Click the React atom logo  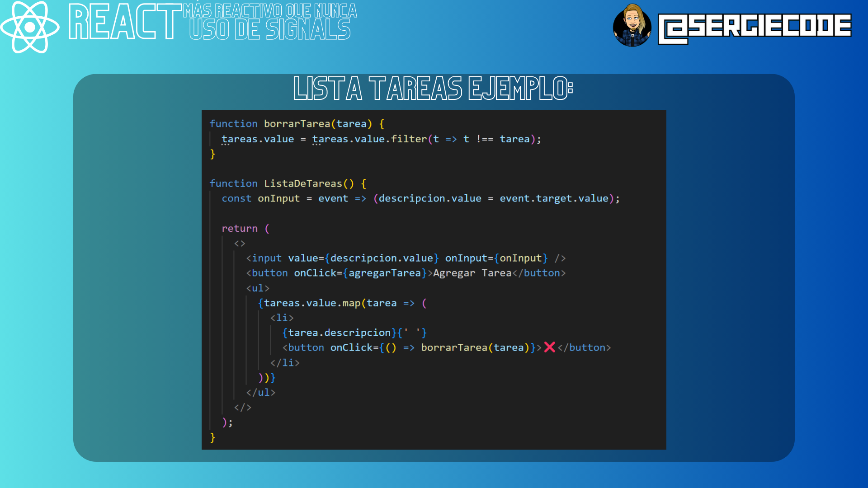tap(30, 27)
